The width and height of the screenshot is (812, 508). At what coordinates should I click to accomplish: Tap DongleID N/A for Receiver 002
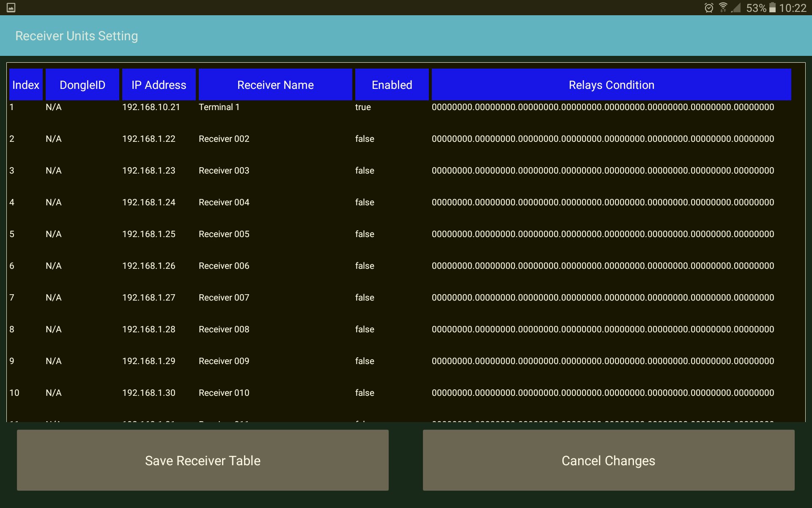[x=54, y=139]
